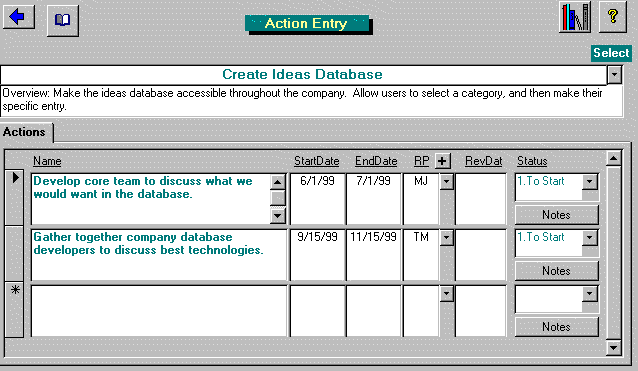Click the Select button

click(x=611, y=53)
